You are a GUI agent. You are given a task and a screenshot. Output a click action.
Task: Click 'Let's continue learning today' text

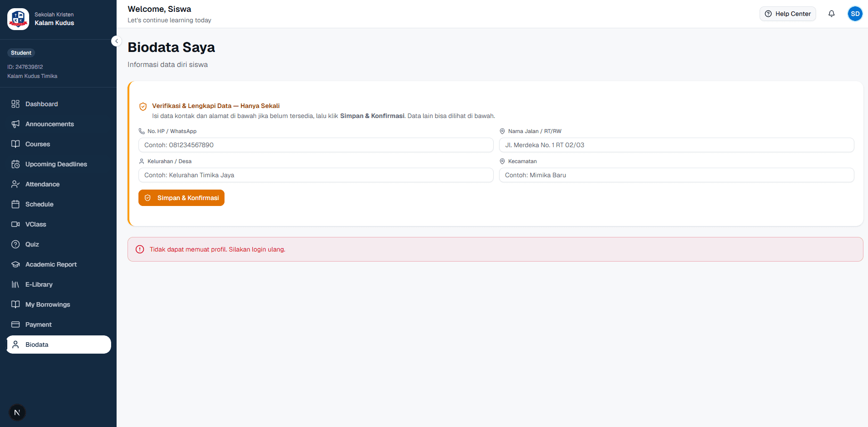[169, 20]
